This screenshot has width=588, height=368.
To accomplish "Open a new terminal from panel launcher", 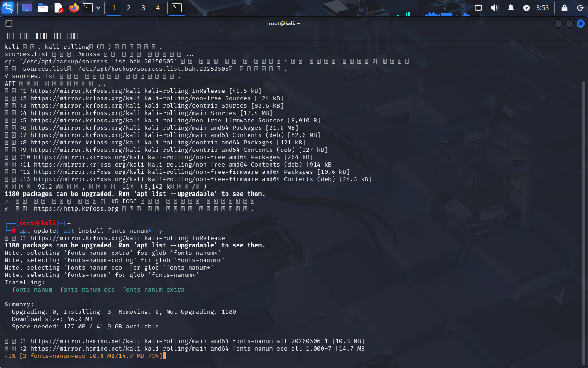I will point(88,8).
